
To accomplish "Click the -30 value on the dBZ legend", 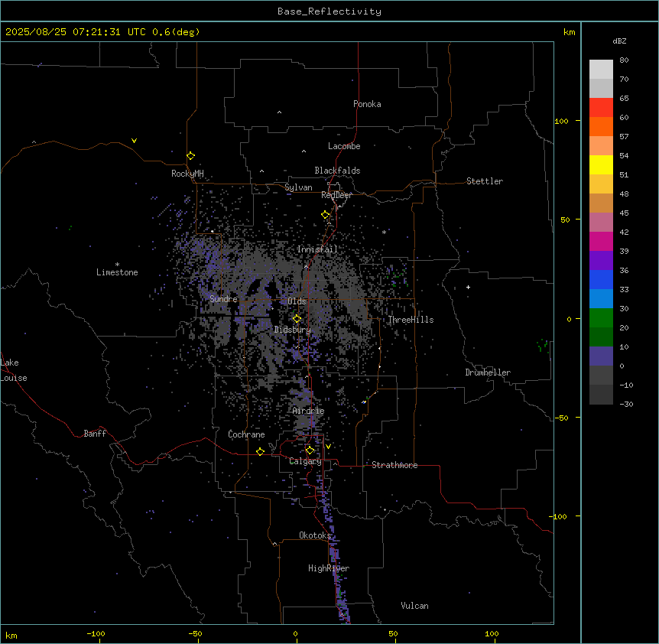I will coord(626,404).
